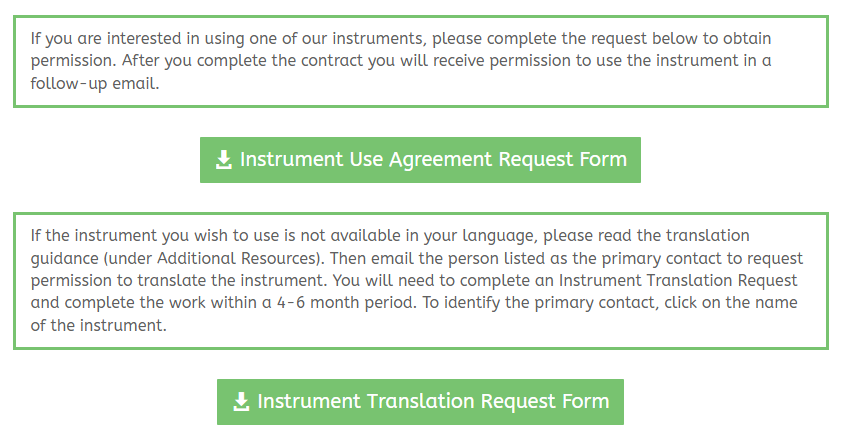The height and width of the screenshot is (447, 844).
Task: Click the text 'follow-up email.' in first box
Action: click(95, 84)
